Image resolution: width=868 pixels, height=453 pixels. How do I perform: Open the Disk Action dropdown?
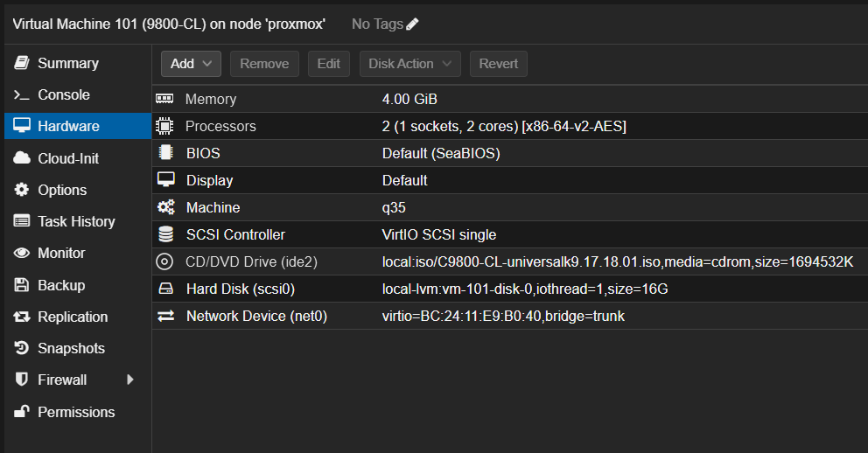[410, 64]
